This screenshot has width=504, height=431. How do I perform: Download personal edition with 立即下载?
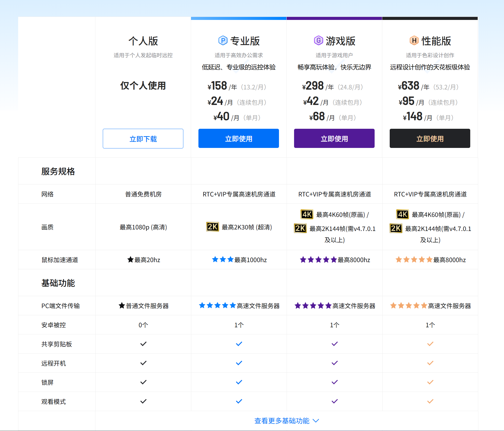coord(143,139)
